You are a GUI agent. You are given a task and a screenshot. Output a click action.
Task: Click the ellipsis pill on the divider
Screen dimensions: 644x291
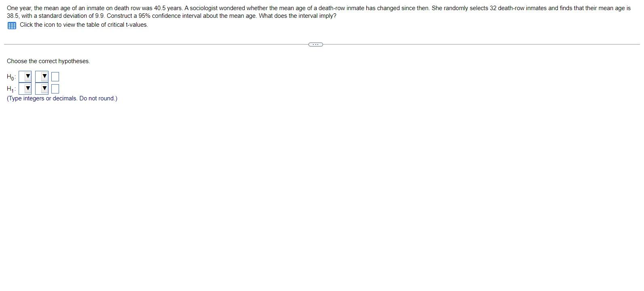(315, 44)
